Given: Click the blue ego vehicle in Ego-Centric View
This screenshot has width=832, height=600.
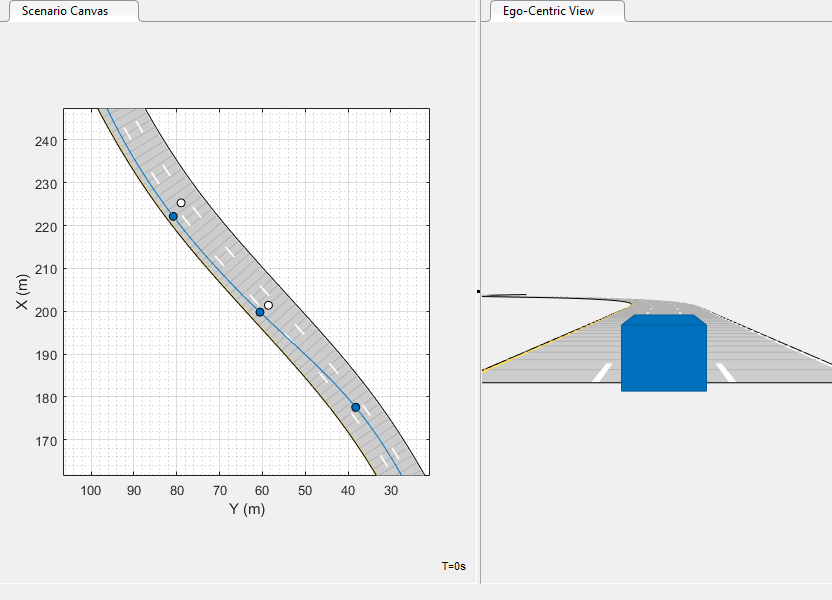Looking at the screenshot, I should tap(664, 353).
